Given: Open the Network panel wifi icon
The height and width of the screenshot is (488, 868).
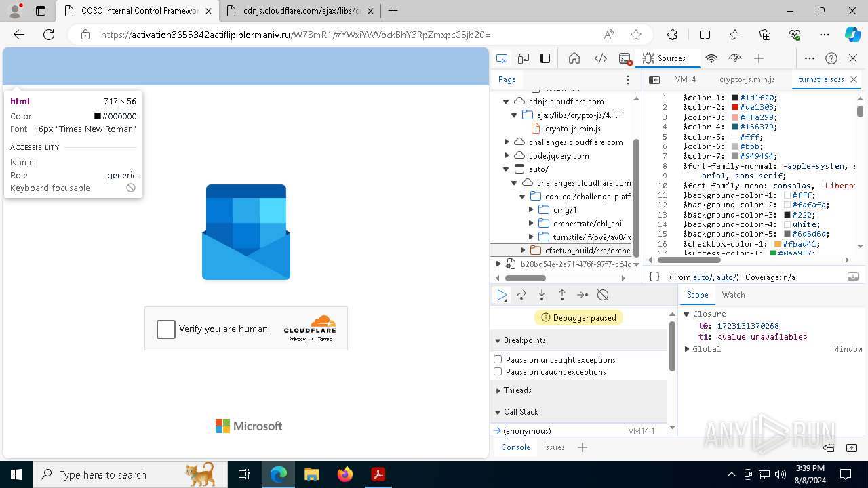Looking at the screenshot, I should (x=711, y=58).
